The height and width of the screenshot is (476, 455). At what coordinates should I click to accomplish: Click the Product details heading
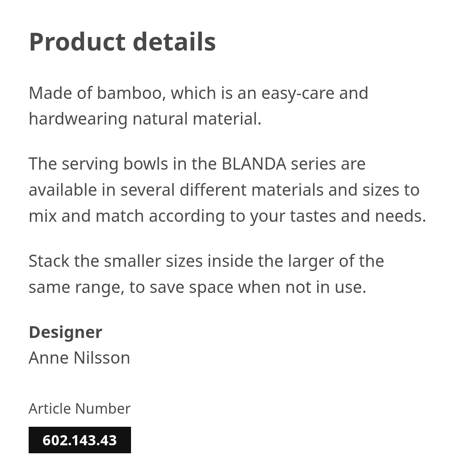click(122, 42)
